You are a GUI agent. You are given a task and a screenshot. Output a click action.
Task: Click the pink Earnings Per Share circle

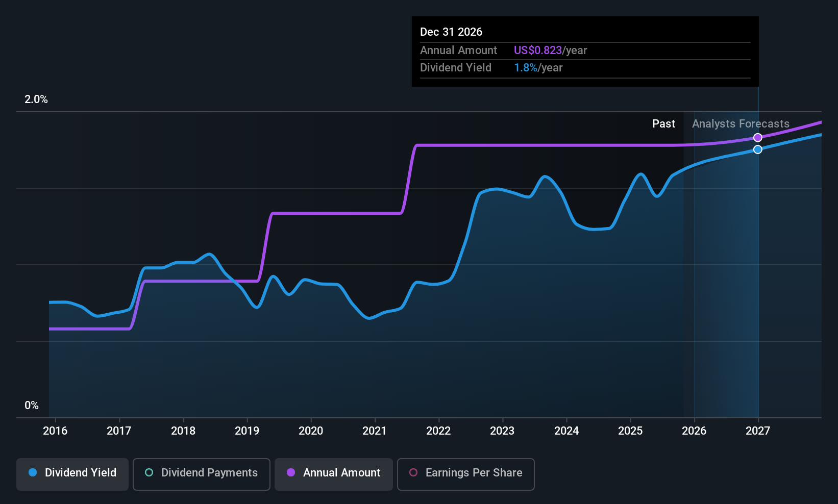pyautogui.click(x=413, y=472)
